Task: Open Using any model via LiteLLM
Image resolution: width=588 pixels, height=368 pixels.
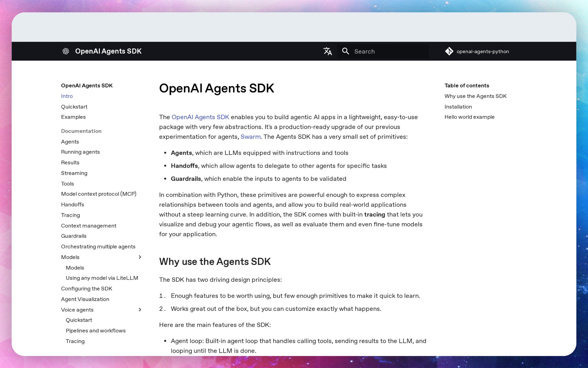Action: (102, 278)
